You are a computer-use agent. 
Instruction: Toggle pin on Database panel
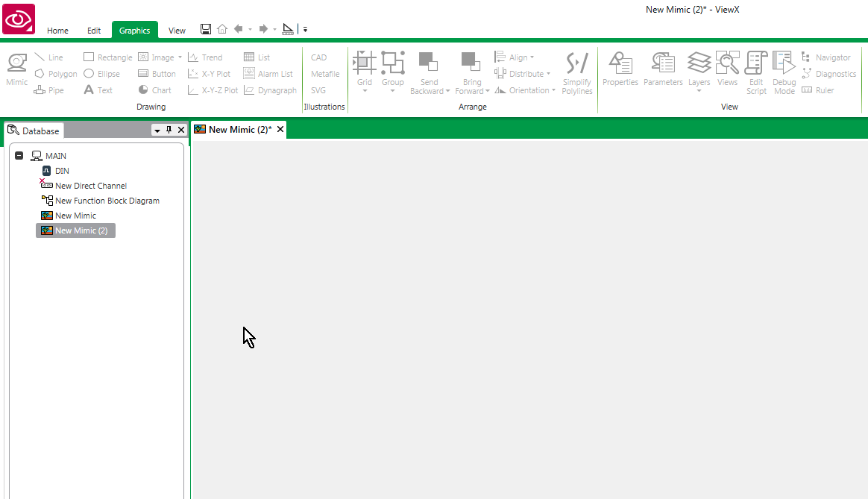(169, 130)
